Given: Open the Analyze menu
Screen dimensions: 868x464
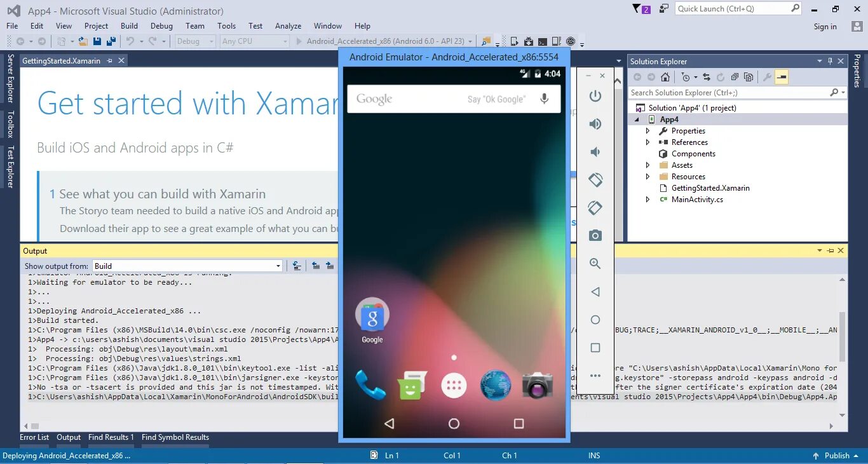Looking at the screenshot, I should [x=288, y=26].
